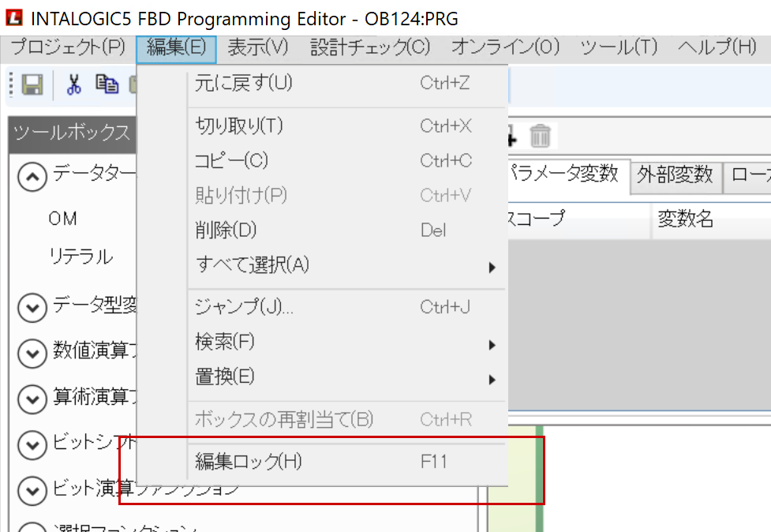Open the 設計チェック(C) menu

[x=370, y=47]
